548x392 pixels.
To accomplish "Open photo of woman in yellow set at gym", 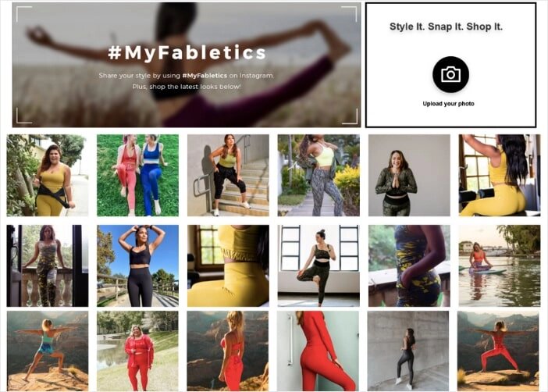I will [x=500, y=175].
